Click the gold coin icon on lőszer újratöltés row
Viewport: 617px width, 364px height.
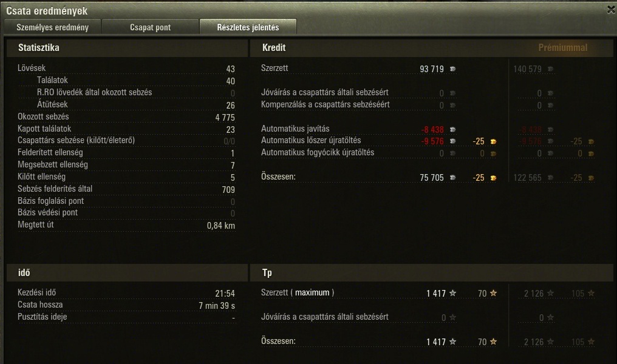click(x=493, y=141)
